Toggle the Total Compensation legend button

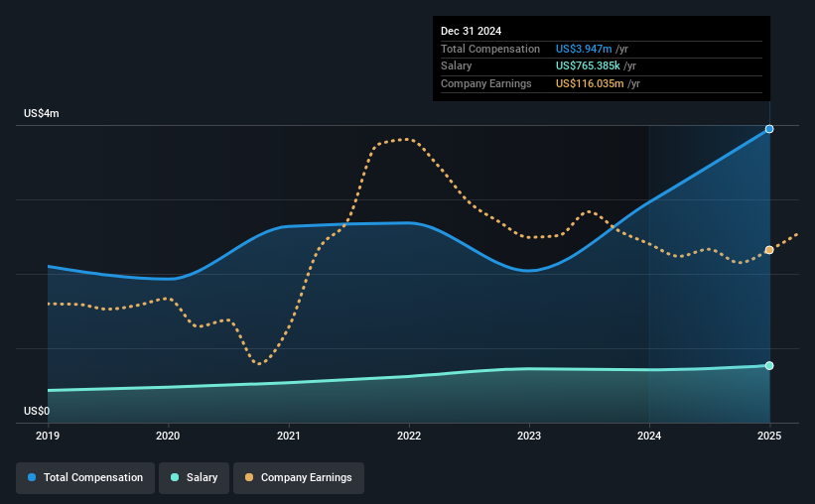(x=85, y=477)
